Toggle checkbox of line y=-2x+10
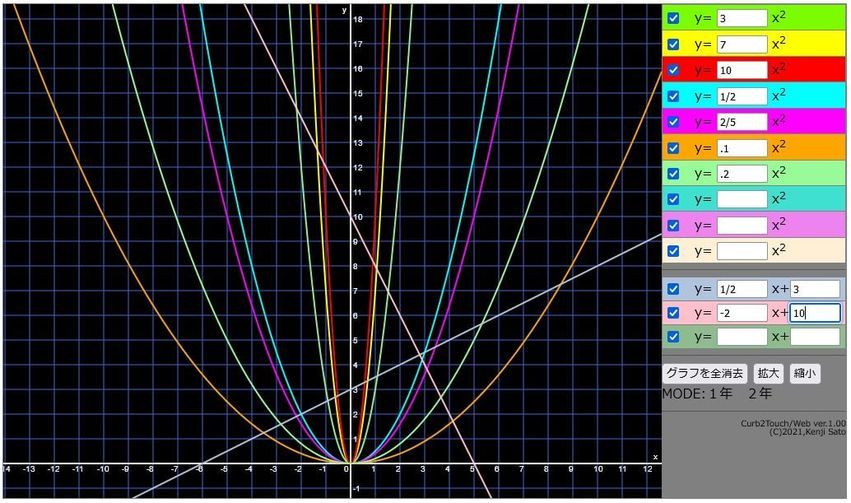The width and height of the screenshot is (851, 503). coord(673,313)
